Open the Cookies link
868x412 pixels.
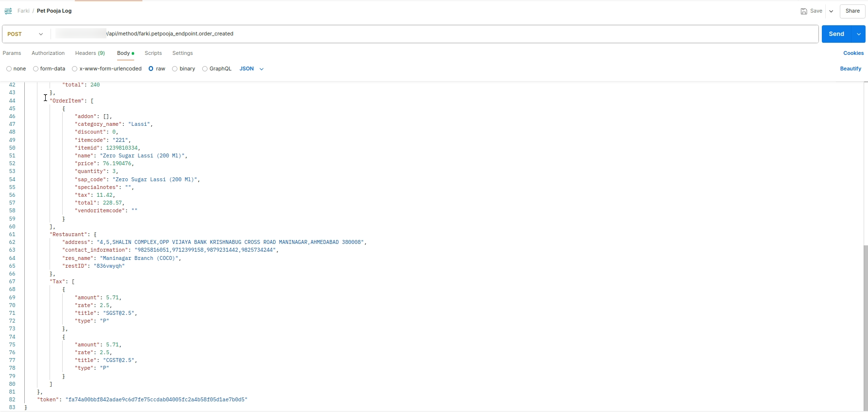click(x=853, y=53)
